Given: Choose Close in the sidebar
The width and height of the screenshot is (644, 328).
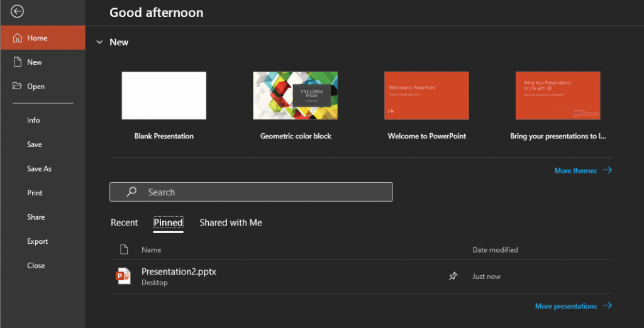Looking at the screenshot, I should [36, 266].
